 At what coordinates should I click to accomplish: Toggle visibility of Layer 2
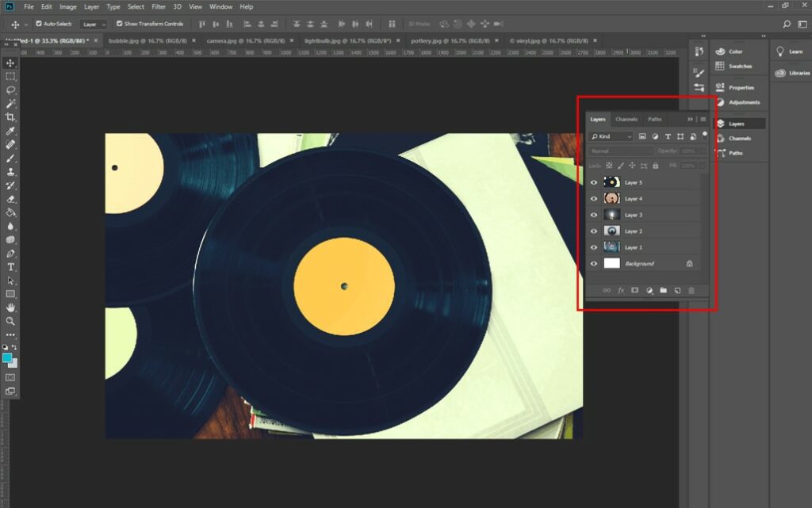tap(594, 231)
